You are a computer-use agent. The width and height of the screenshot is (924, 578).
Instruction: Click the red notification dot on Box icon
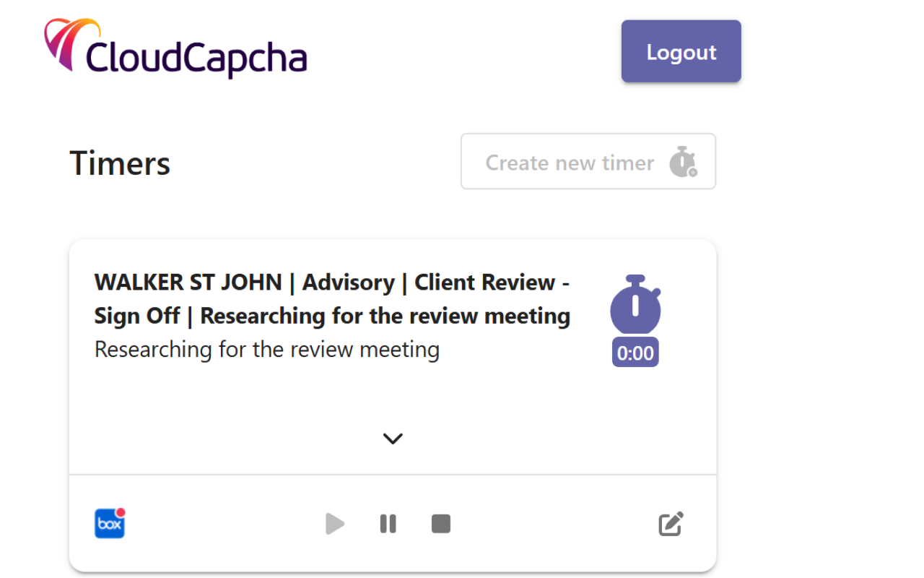tap(121, 512)
